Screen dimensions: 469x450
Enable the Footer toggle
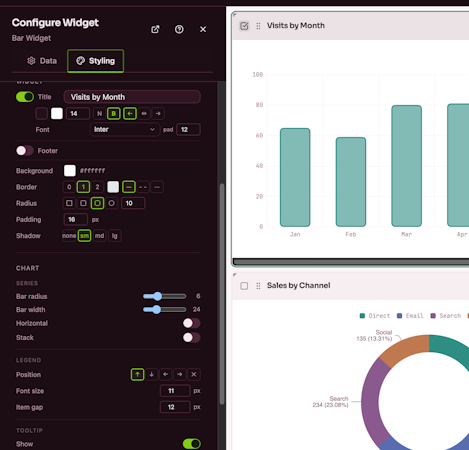[x=25, y=151]
